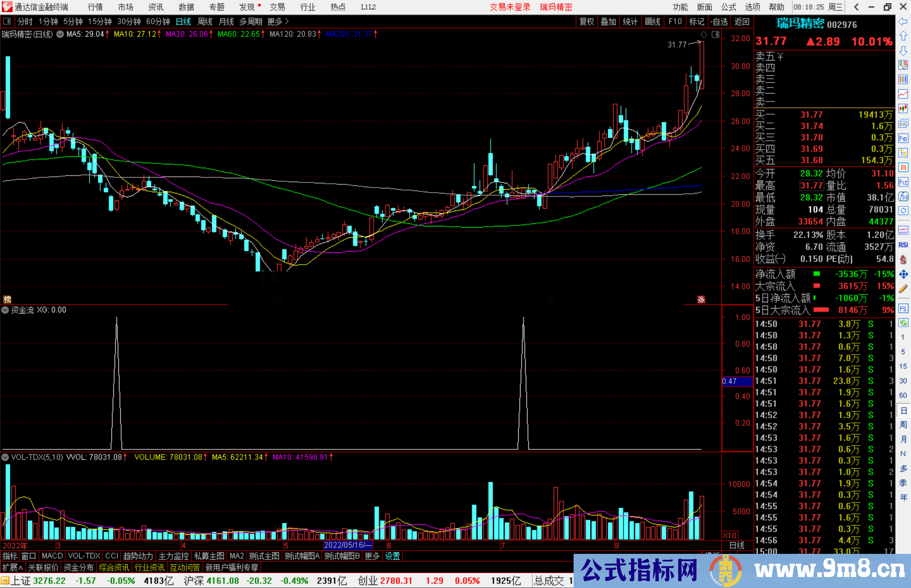The image size is (911, 588).
Task: Switch to the MACD indicator tab
Action: pos(52,556)
